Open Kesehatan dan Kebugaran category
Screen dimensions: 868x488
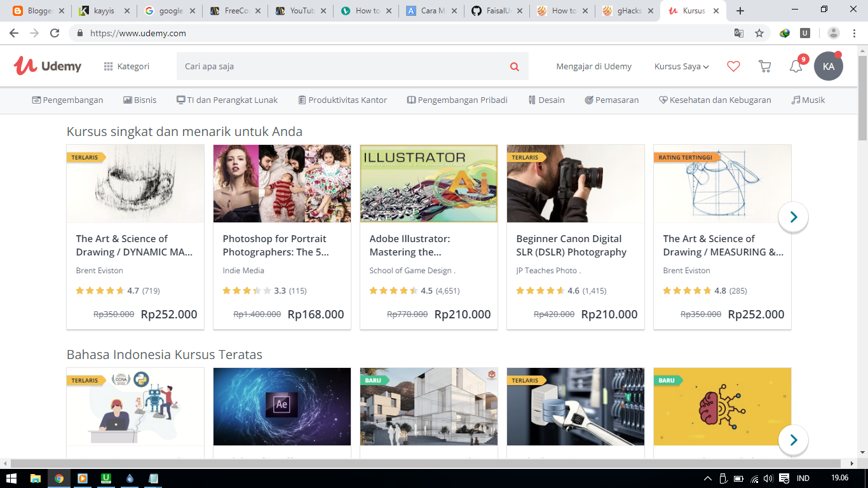[x=715, y=100]
